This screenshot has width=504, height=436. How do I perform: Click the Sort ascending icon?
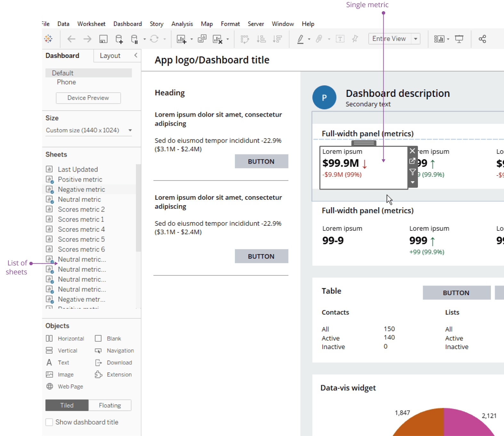[x=261, y=39]
